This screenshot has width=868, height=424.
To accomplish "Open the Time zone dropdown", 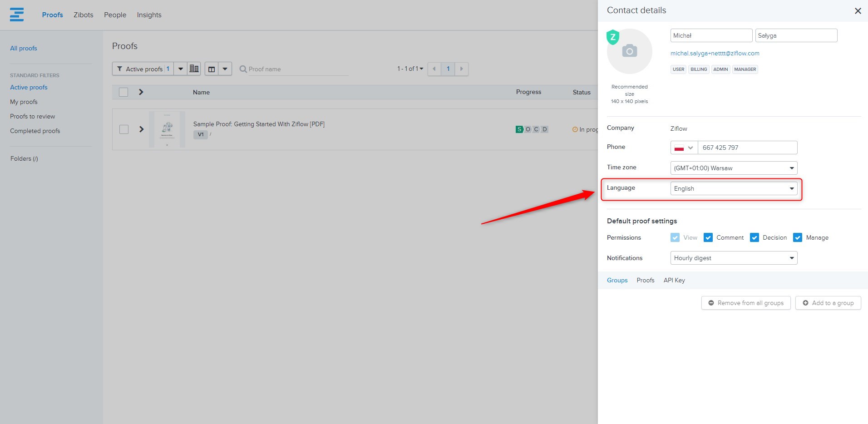I will (x=734, y=168).
